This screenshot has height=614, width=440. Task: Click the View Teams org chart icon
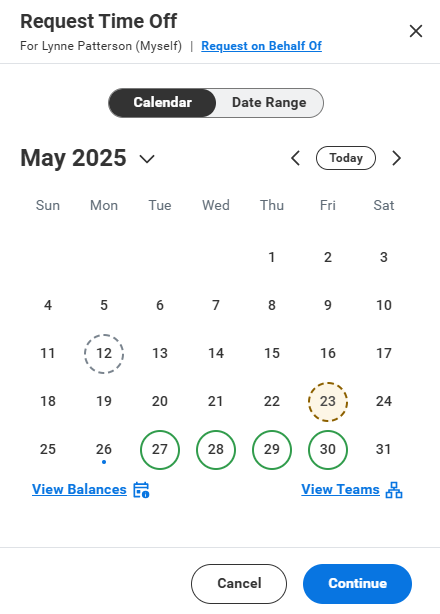click(394, 490)
